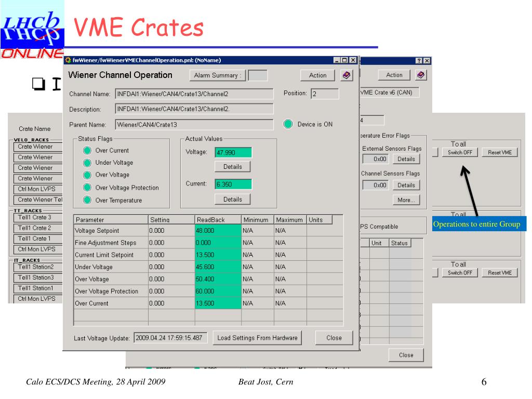The image size is (532, 399).
Task: Open Details for Channel Sensors Flags
Action: tap(406, 185)
